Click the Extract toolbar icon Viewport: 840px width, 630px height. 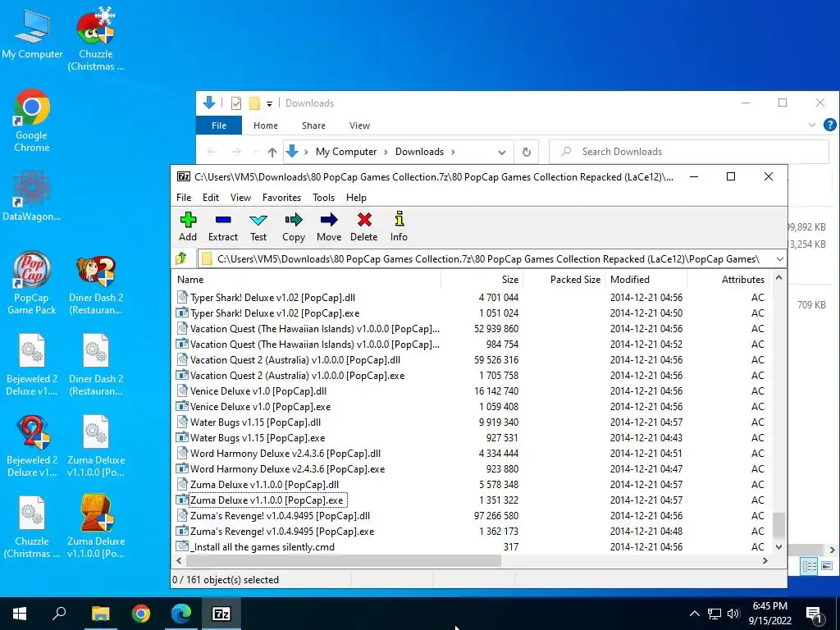click(x=223, y=226)
